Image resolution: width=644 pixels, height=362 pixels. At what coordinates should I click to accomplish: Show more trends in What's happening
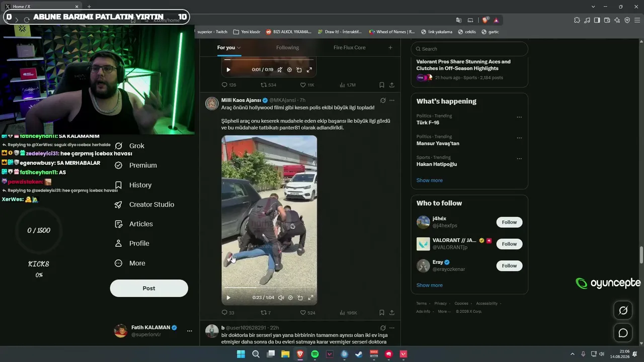tap(430, 180)
